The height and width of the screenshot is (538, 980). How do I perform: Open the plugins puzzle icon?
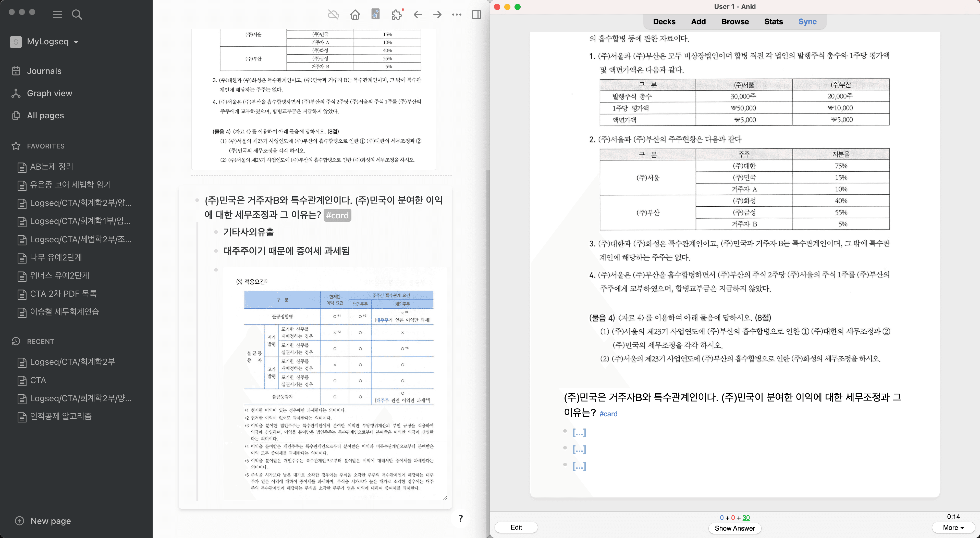[x=396, y=15]
